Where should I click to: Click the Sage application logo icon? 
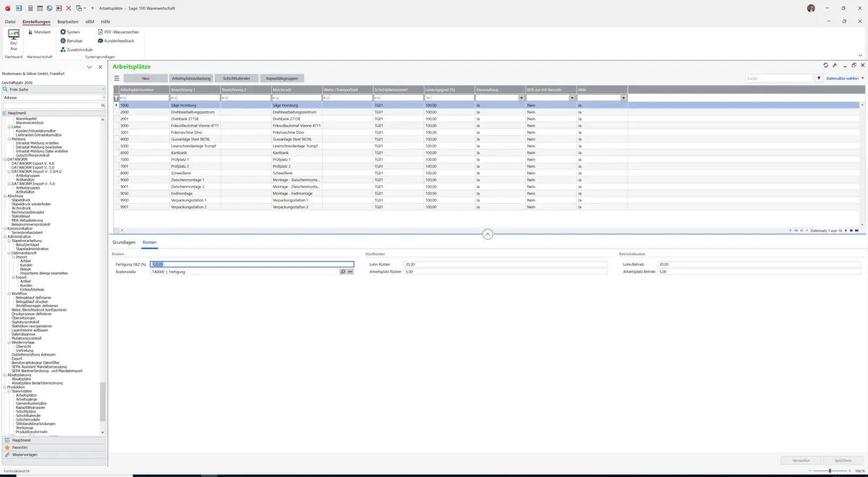point(7,7)
